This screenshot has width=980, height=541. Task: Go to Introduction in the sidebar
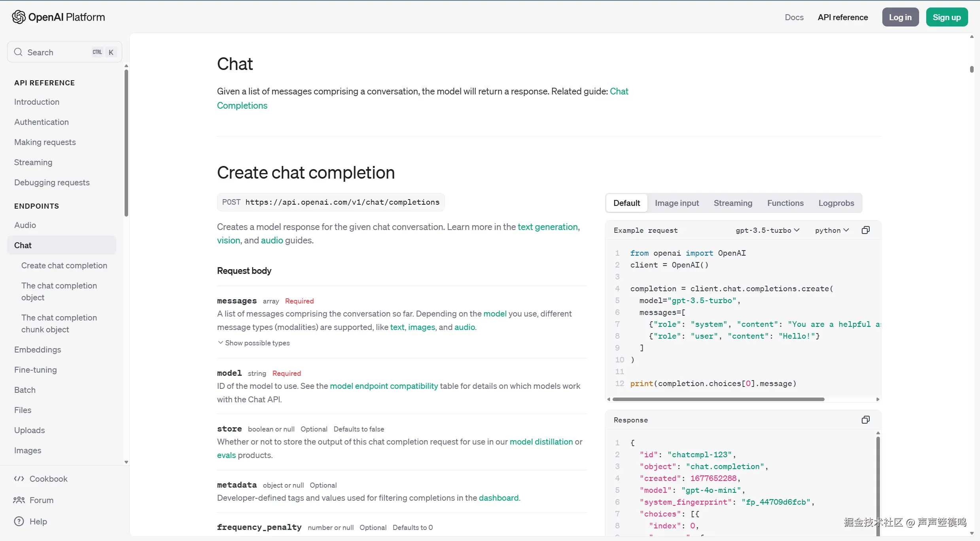pyautogui.click(x=37, y=102)
